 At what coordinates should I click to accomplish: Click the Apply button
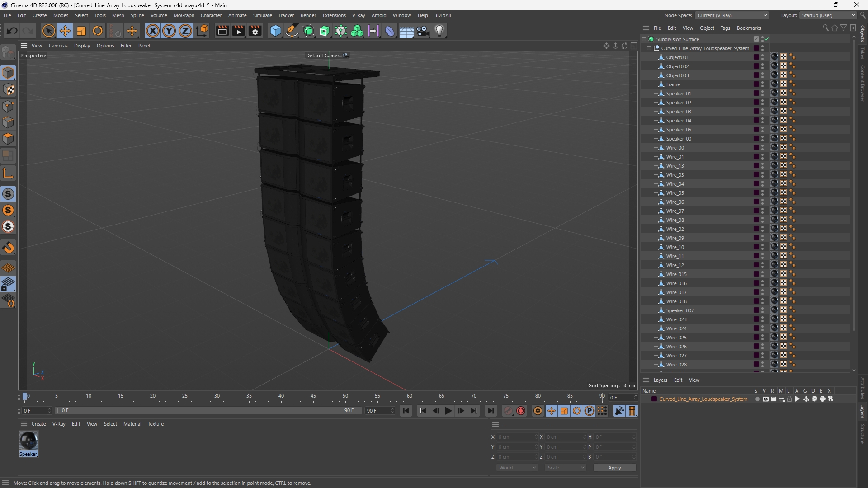tap(614, 468)
